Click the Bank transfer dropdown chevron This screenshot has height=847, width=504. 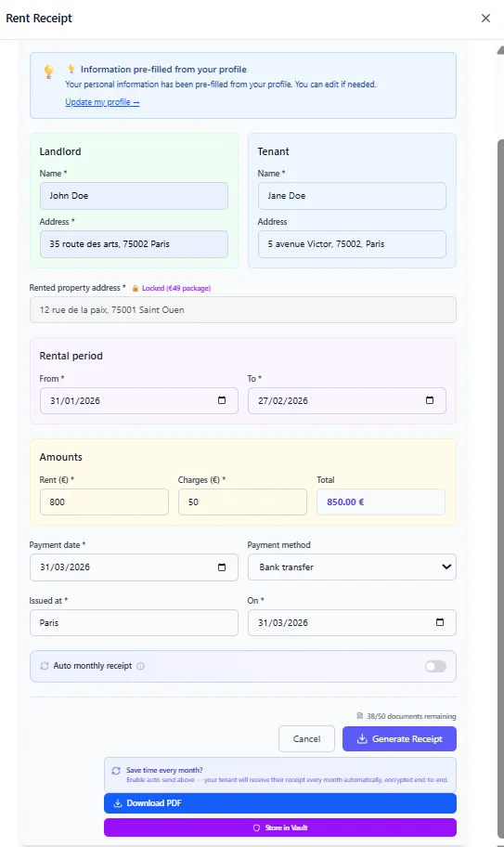446,567
